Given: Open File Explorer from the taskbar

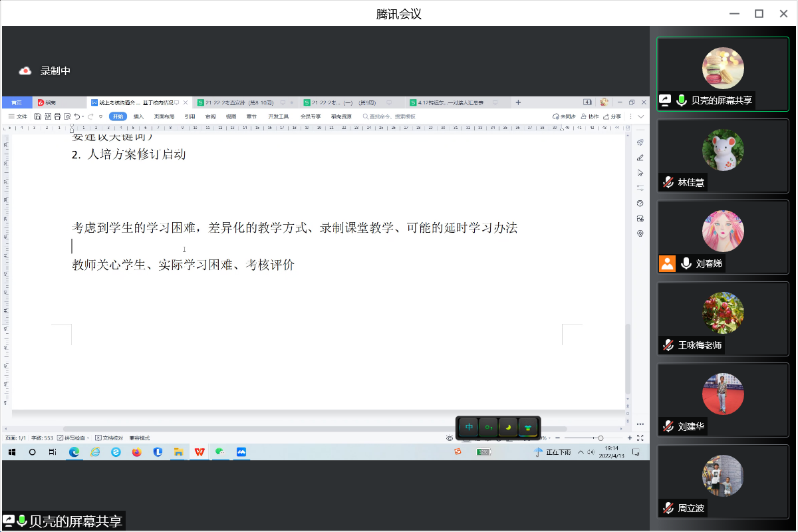Looking at the screenshot, I should click(x=178, y=452).
